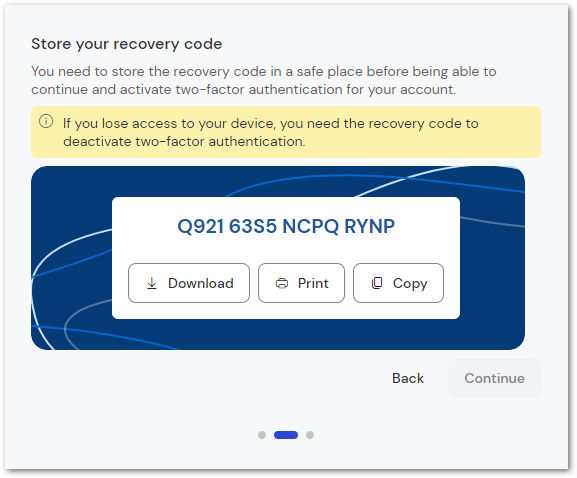Click the 'Q921' group of the code
The width and height of the screenshot is (577, 478).
pyautogui.click(x=201, y=226)
